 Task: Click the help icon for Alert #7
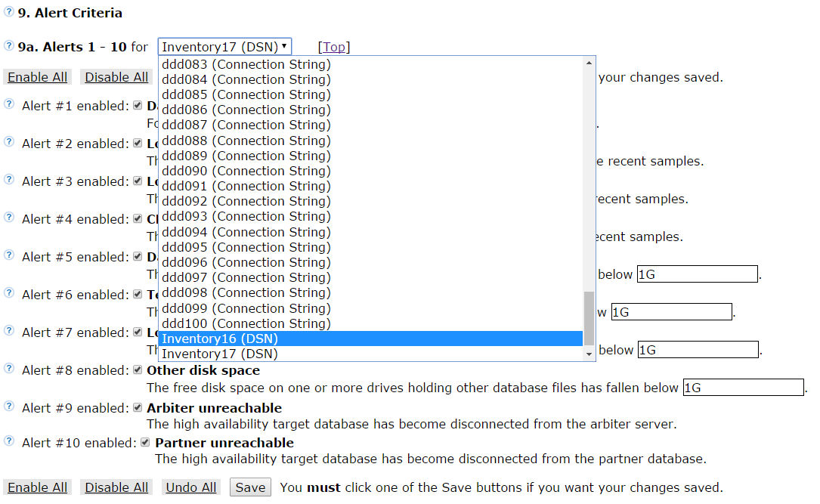[9, 331]
